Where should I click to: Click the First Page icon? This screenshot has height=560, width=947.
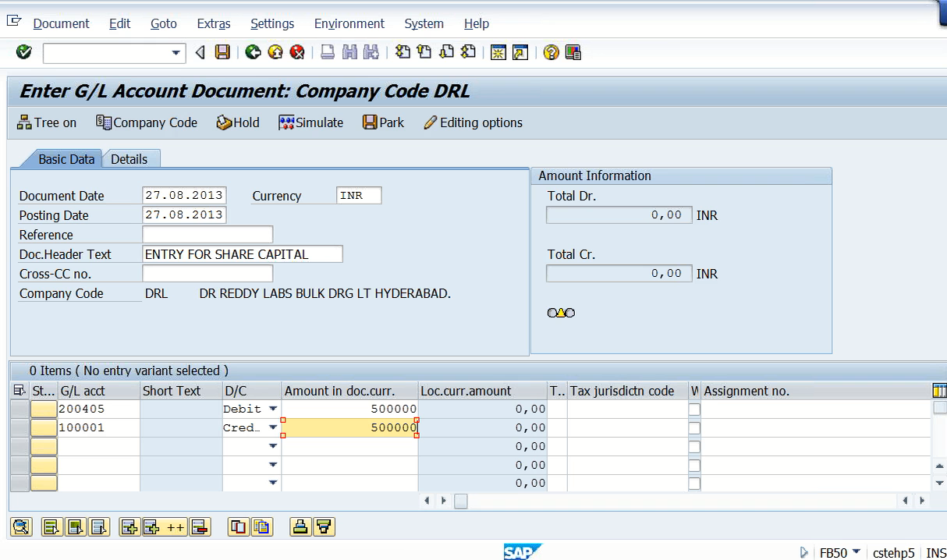point(403,52)
